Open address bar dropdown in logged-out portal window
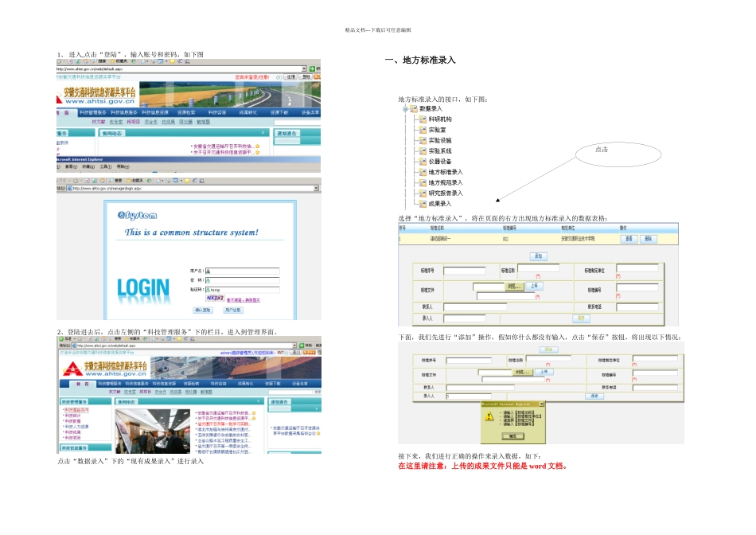The width and height of the screenshot is (756, 535). click(304, 69)
